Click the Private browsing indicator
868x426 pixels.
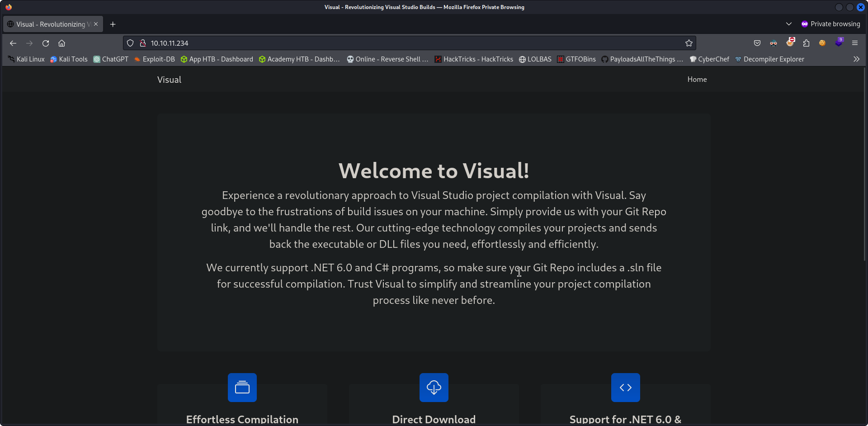tap(830, 24)
